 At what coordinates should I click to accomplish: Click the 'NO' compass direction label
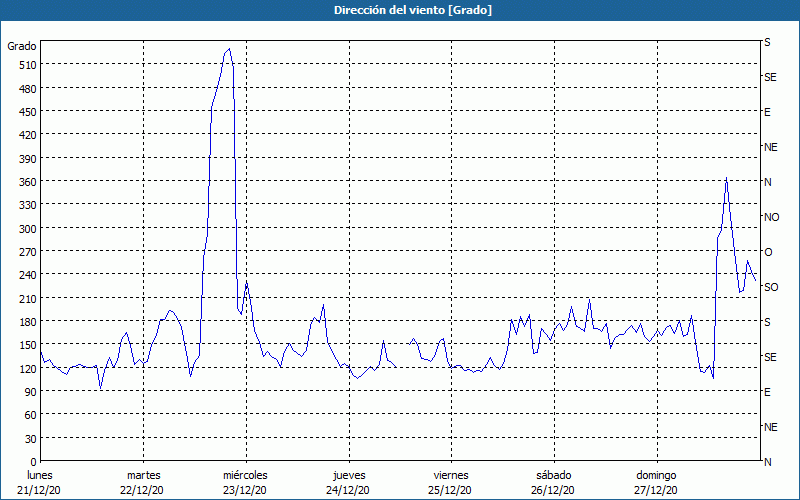coord(771,217)
